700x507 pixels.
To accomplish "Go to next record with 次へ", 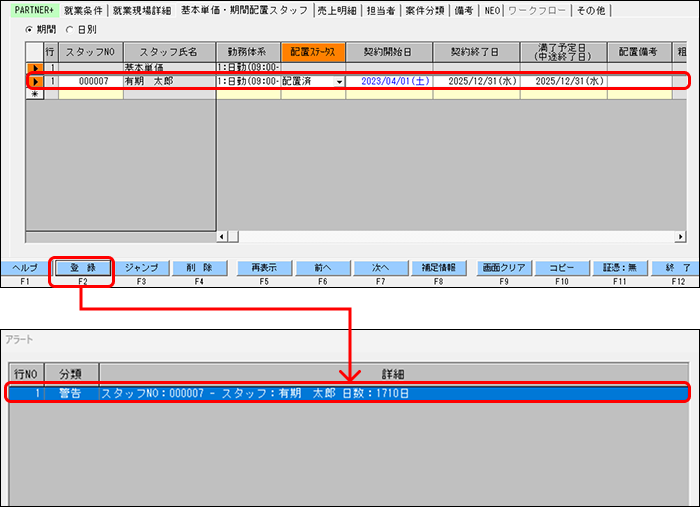I will coord(380,268).
